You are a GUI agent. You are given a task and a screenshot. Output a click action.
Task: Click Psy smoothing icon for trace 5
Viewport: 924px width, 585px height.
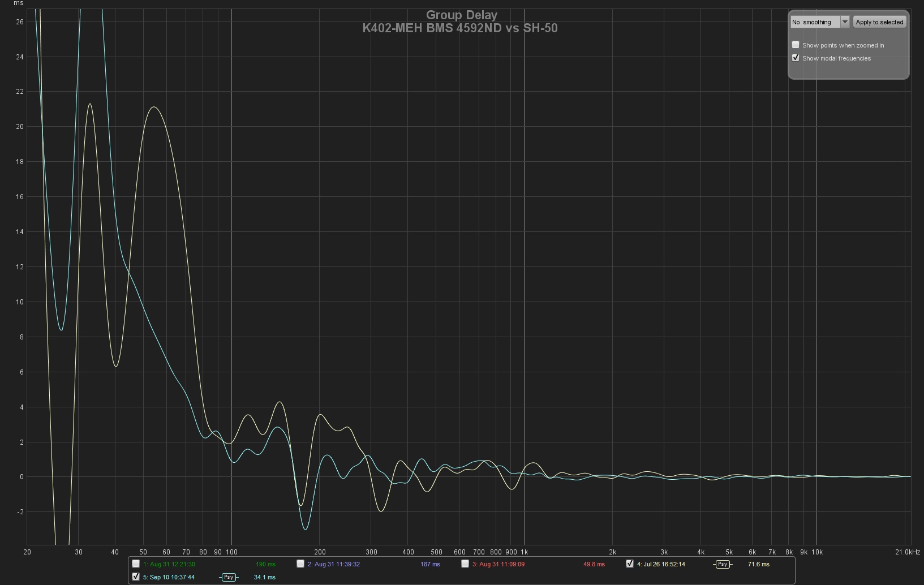coord(229,577)
